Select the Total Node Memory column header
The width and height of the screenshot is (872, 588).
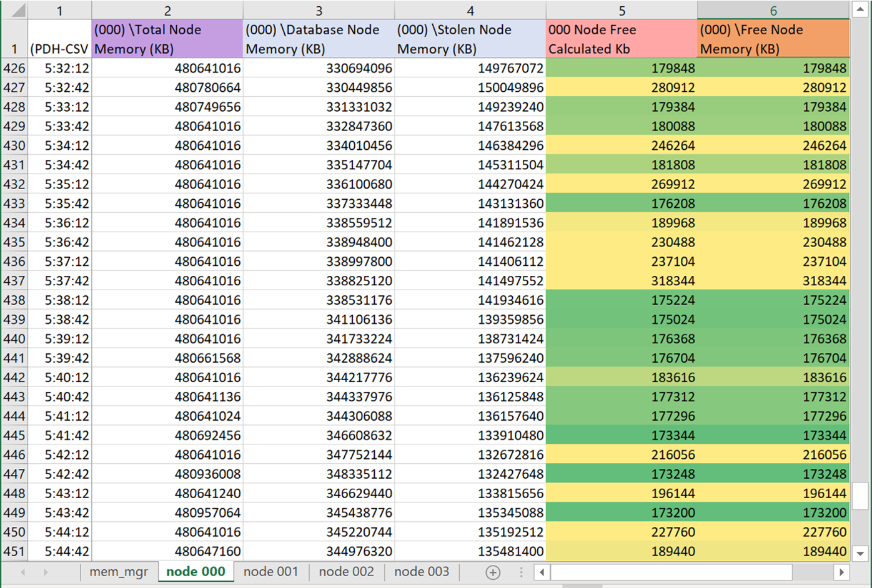[x=167, y=10]
